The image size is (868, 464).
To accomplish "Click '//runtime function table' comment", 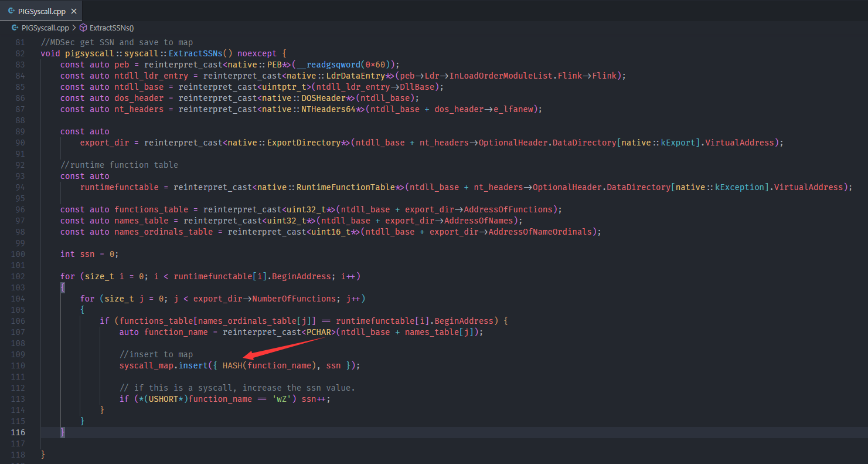I will coord(119,165).
